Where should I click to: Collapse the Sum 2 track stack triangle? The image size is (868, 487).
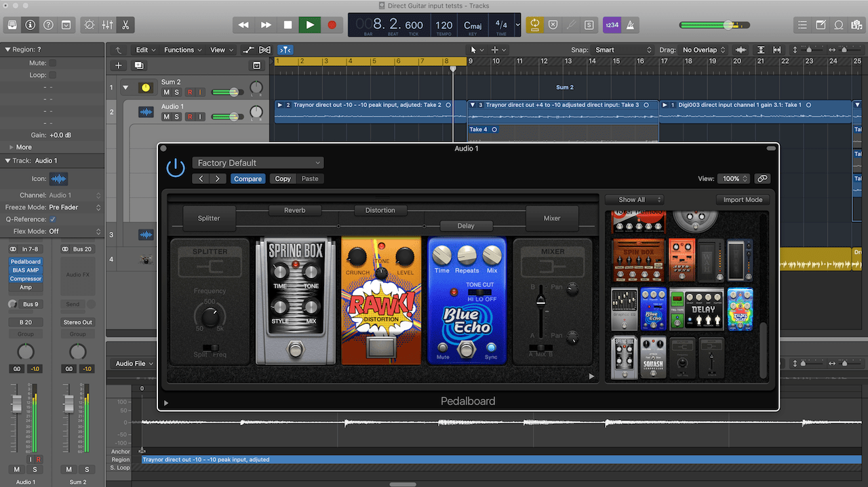pyautogui.click(x=125, y=87)
